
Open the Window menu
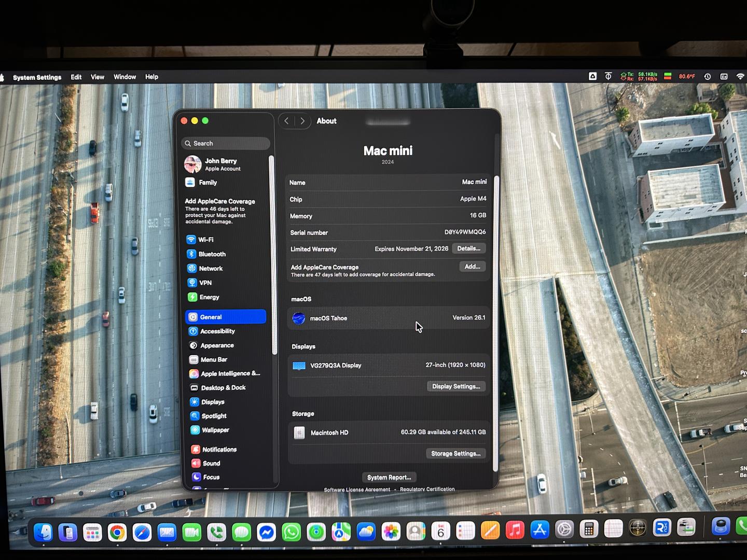pyautogui.click(x=125, y=77)
